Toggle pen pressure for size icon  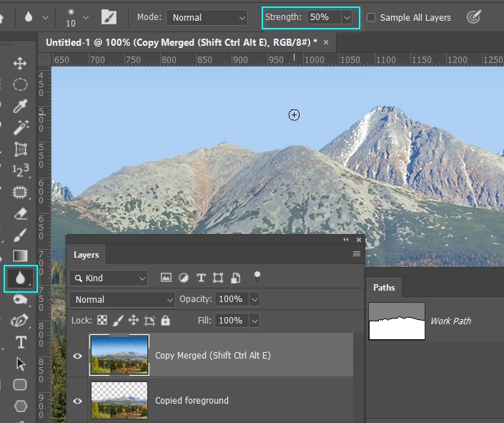(x=474, y=17)
